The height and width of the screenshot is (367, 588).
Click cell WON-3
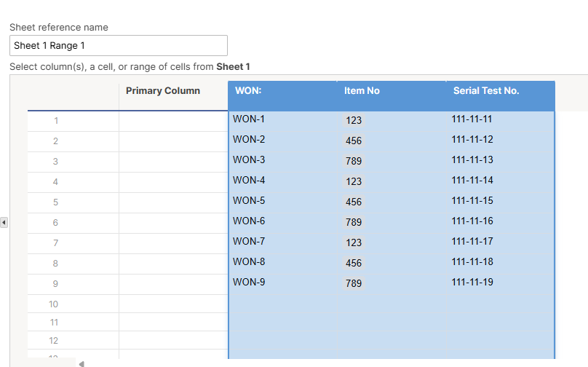(283, 162)
